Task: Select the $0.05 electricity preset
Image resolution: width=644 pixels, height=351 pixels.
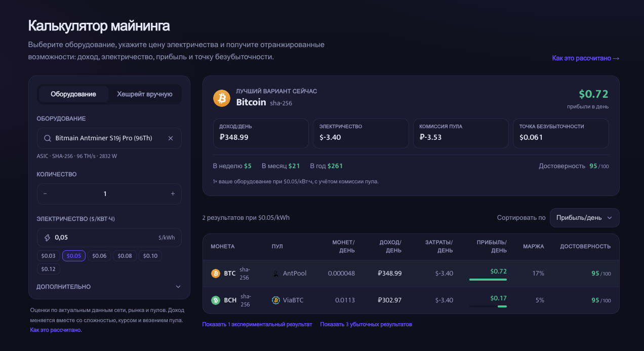Action: point(74,256)
